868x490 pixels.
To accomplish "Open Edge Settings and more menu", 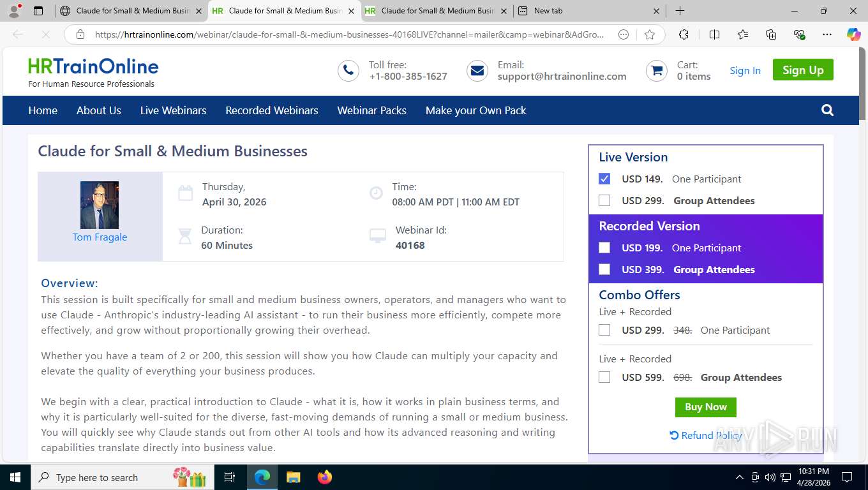I will click(827, 35).
